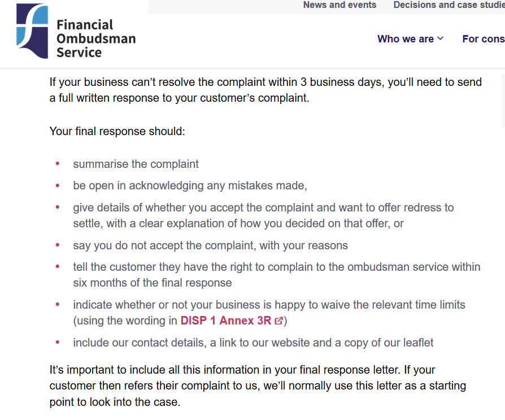This screenshot has height=420, width=505.
Task: Open the external link icon after DISP 1 Annex 3R
Action: (x=278, y=321)
